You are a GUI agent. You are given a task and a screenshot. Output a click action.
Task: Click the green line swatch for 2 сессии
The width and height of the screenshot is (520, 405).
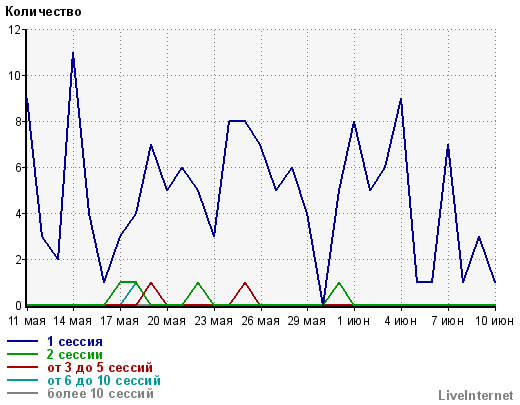[22, 354]
